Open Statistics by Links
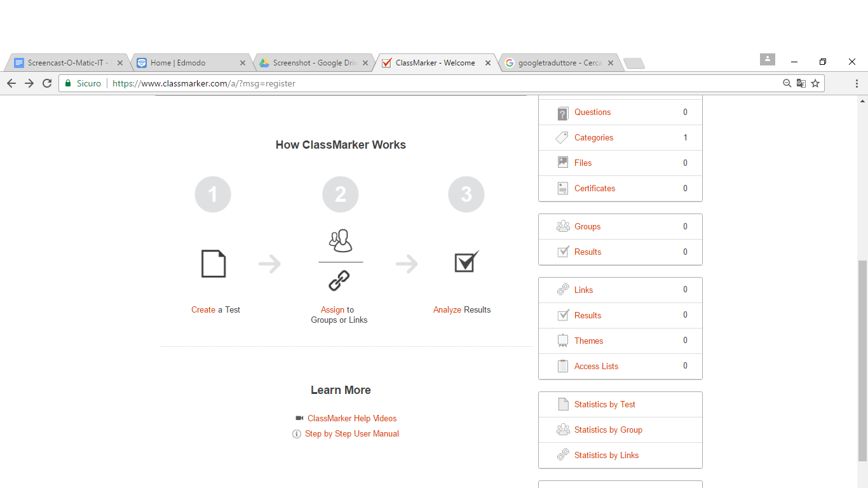Screen dimensions: 868x488 [x=606, y=456]
